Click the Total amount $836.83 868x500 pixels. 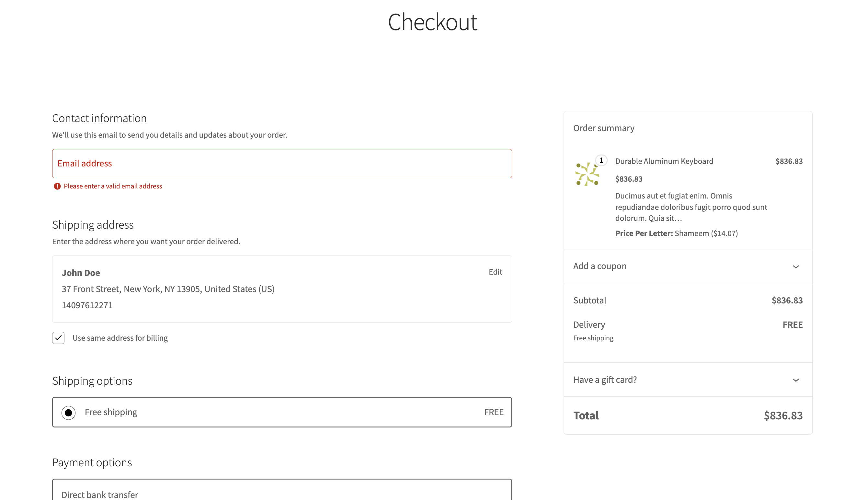[783, 415]
